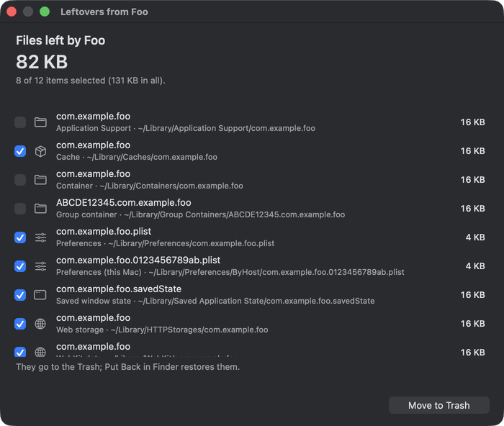Check the Container com.example.foo checkbox
The width and height of the screenshot is (504, 426).
[20, 180]
